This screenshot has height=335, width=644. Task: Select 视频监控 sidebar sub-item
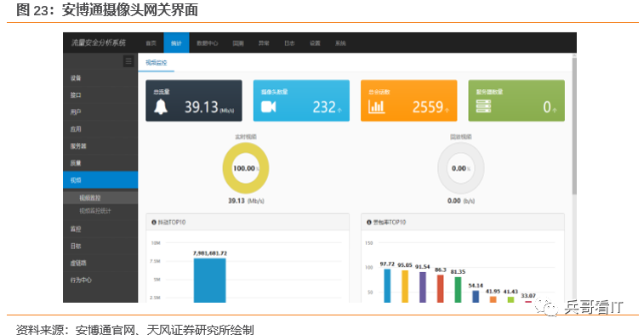[100, 197]
